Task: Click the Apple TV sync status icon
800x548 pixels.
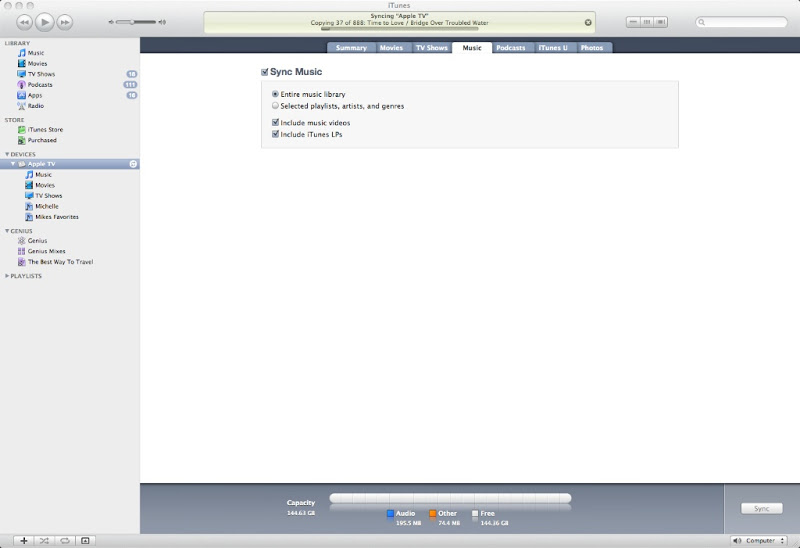Action: pyautogui.click(x=133, y=164)
